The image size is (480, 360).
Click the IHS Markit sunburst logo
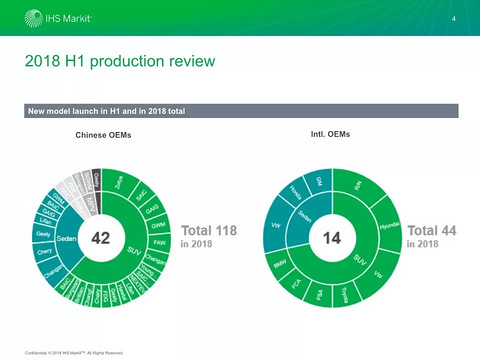click(x=33, y=18)
